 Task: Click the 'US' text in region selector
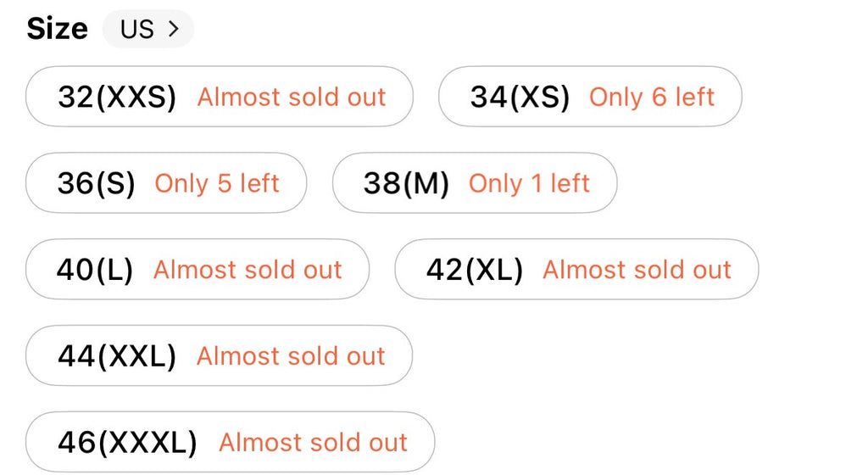(136, 29)
